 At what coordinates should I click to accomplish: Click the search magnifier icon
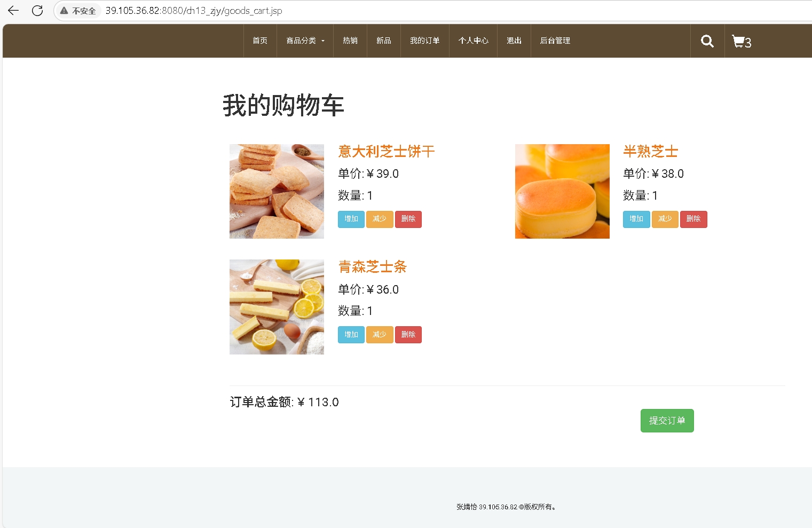pos(707,41)
